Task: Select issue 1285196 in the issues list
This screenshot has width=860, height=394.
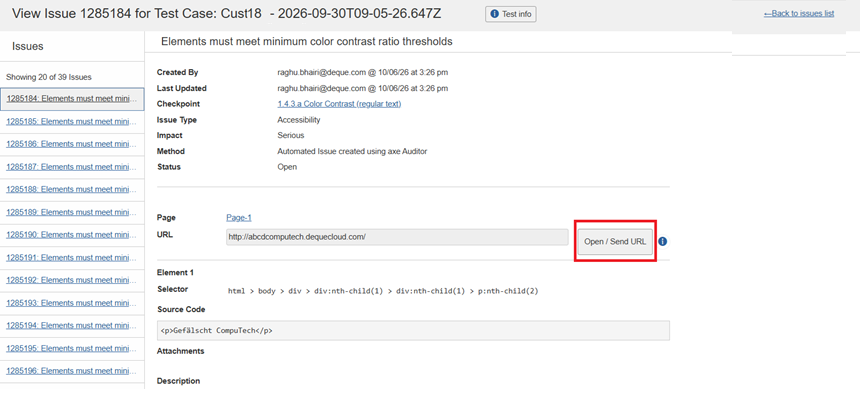Action: 72,371
